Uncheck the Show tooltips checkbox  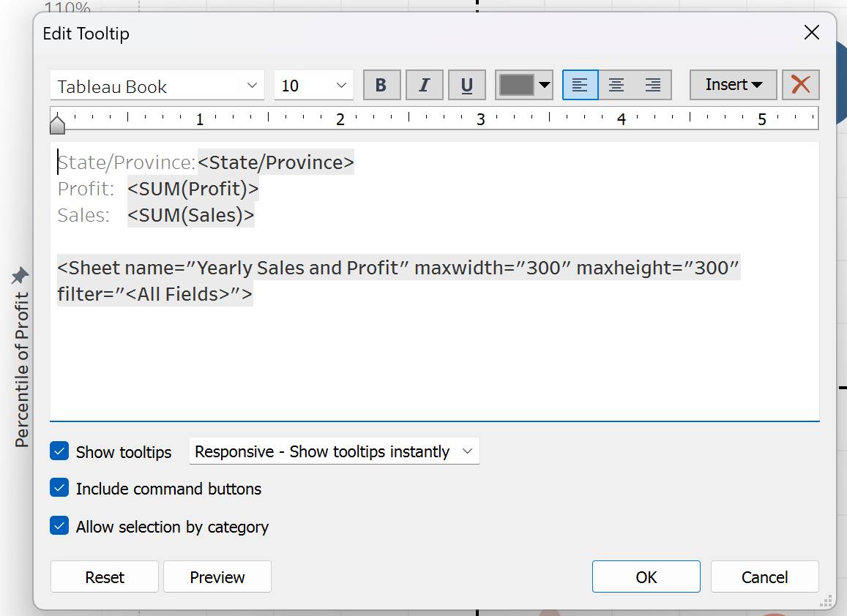[x=59, y=451]
